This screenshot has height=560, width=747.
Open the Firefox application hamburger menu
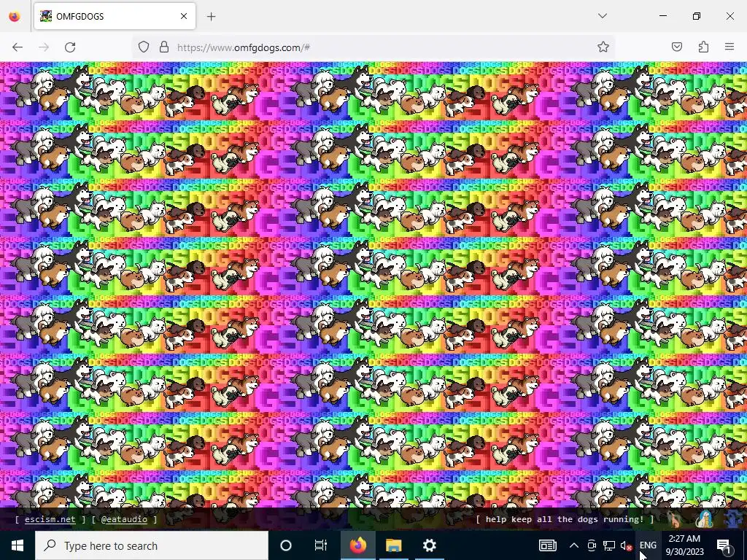[729, 47]
